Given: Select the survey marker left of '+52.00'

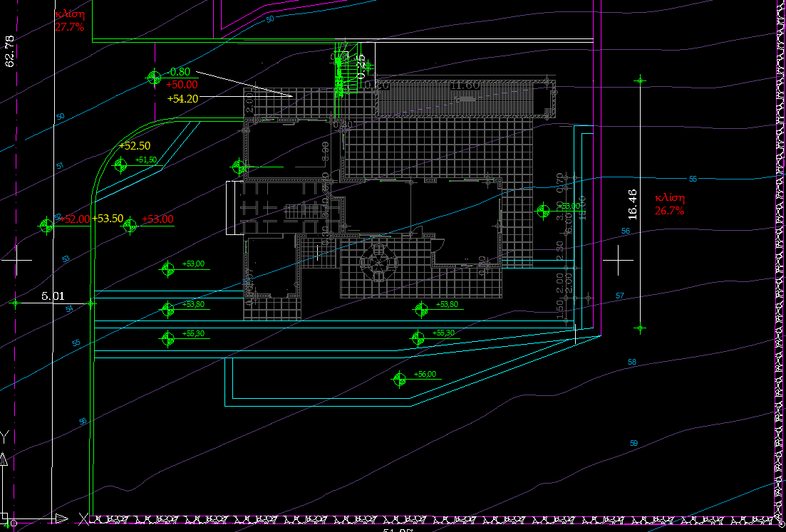Looking at the screenshot, I should pos(46,226).
